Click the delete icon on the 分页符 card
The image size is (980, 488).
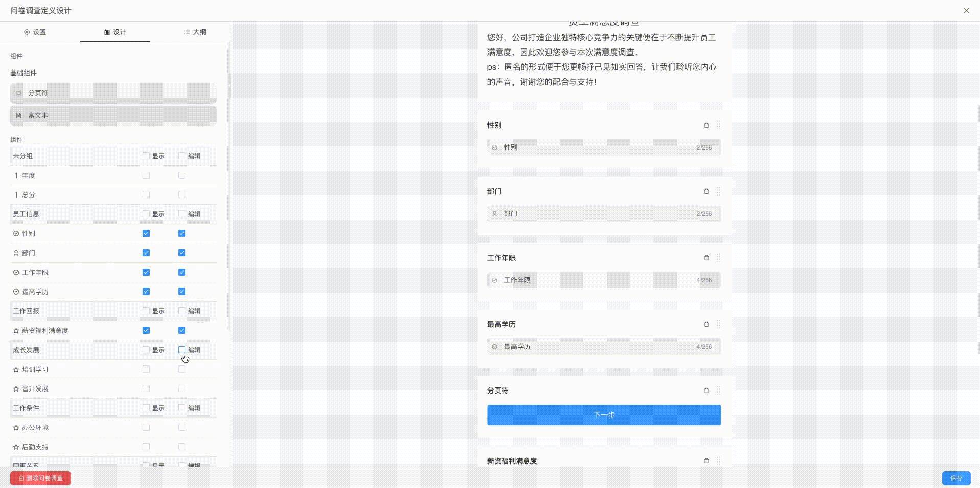pos(707,391)
